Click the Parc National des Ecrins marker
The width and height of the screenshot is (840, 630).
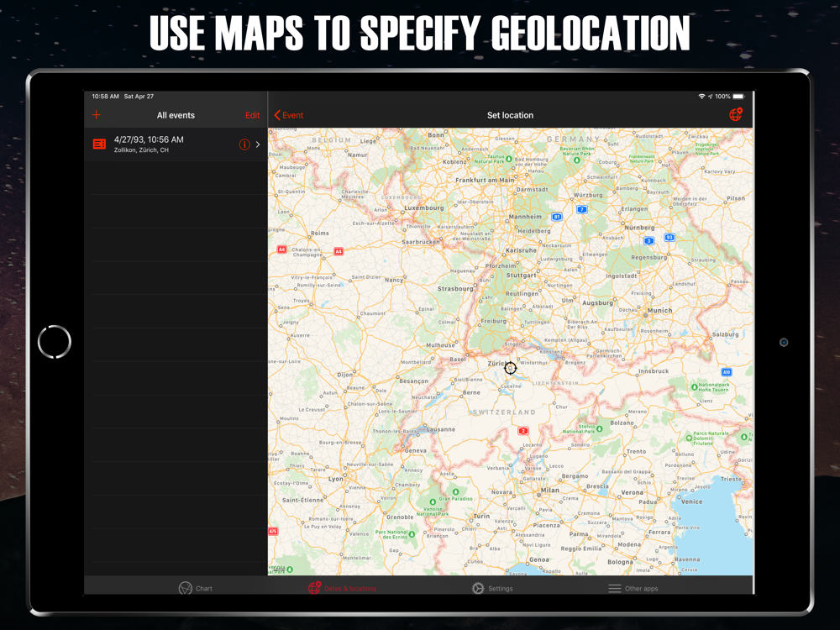tap(412, 534)
